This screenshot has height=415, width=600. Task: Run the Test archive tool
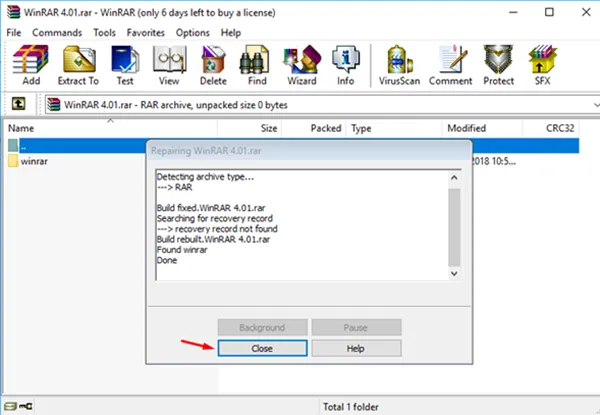[x=126, y=65]
